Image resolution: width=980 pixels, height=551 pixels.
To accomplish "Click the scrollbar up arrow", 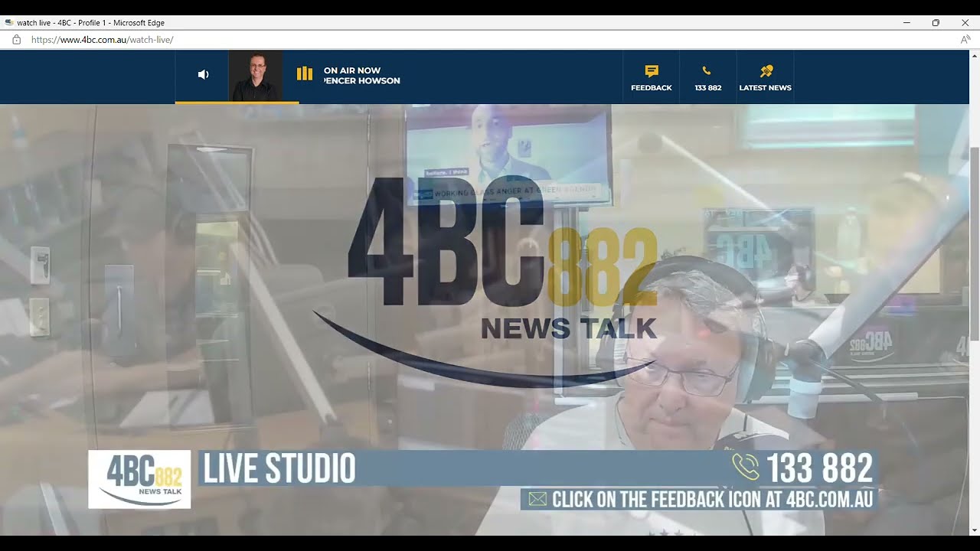I will [975, 55].
